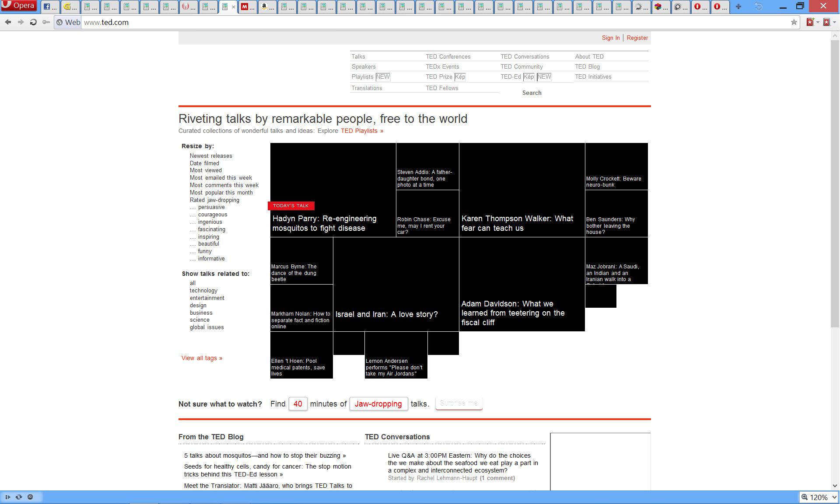The height and width of the screenshot is (504, 840).
Task: Click the Sign In link
Action: tap(610, 38)
